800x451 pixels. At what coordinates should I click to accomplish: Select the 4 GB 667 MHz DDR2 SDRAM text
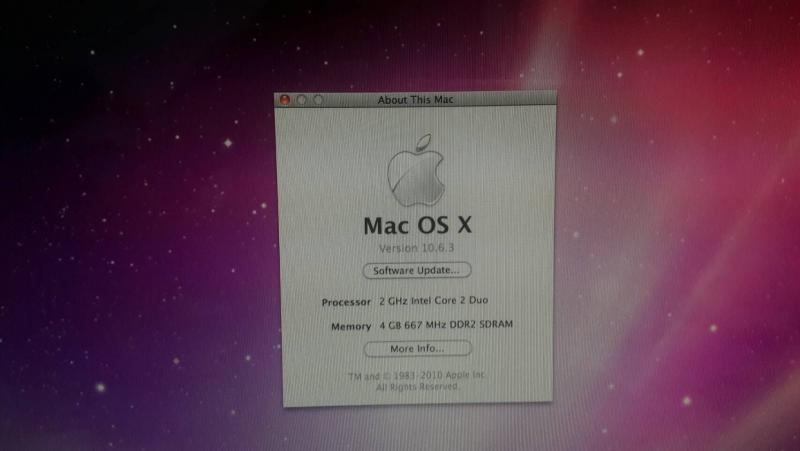tap(446, 324)
